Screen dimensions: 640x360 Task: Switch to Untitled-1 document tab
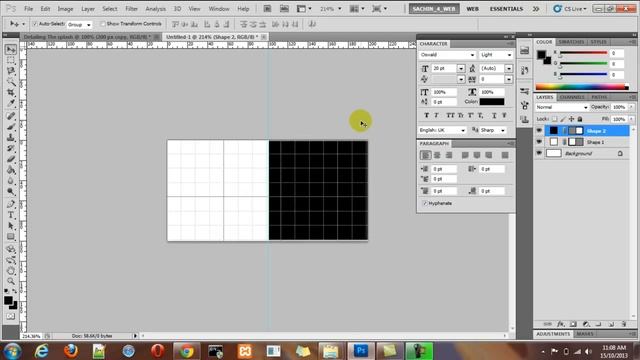(212, 37)
